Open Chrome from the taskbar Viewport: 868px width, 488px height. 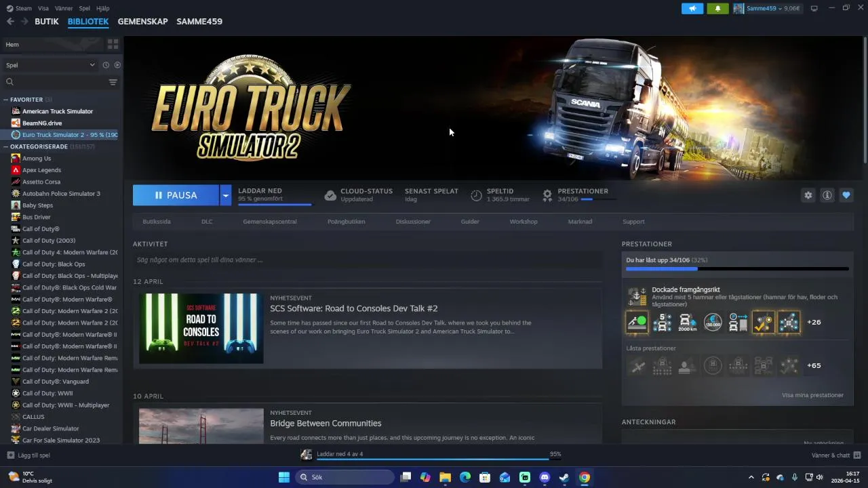585,477
